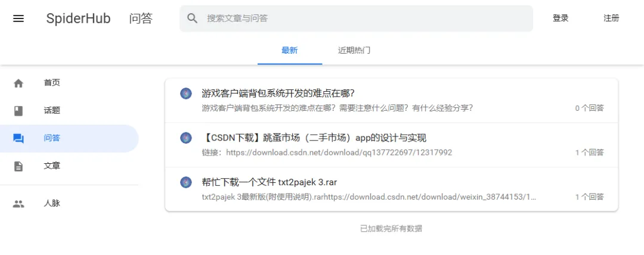The height and width of the screenshot is (255, 644).
Task: Click the 注册 button
Action: (611, 18)
